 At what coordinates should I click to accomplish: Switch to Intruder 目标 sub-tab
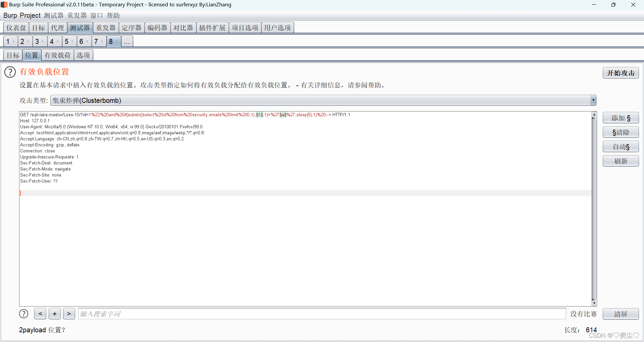click(13, 55)
